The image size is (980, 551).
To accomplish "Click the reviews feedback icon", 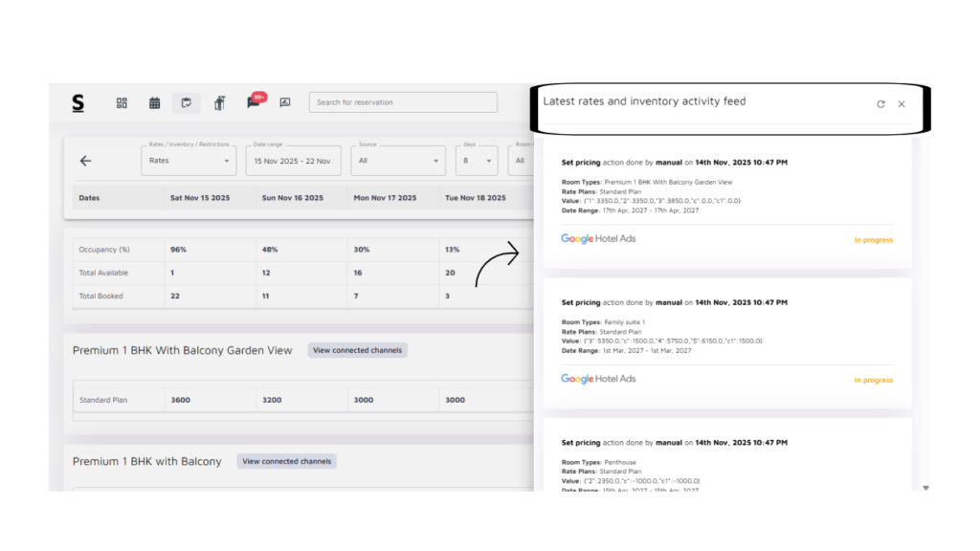I will click(x=285, y=102).
